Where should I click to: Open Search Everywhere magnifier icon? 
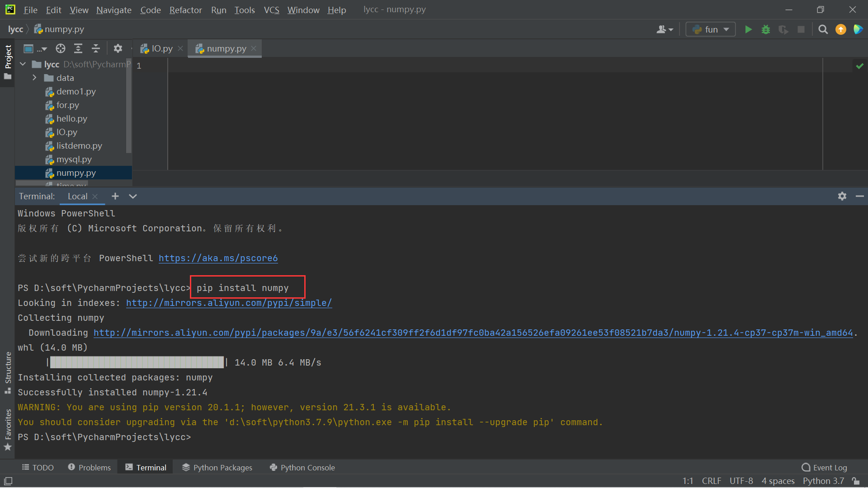[823, 29]
